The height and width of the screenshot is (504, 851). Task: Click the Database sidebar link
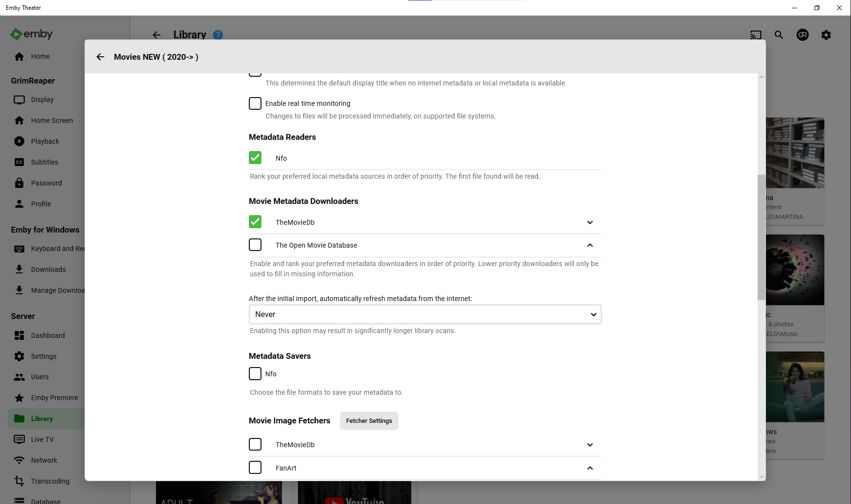[x=46, y=501]
